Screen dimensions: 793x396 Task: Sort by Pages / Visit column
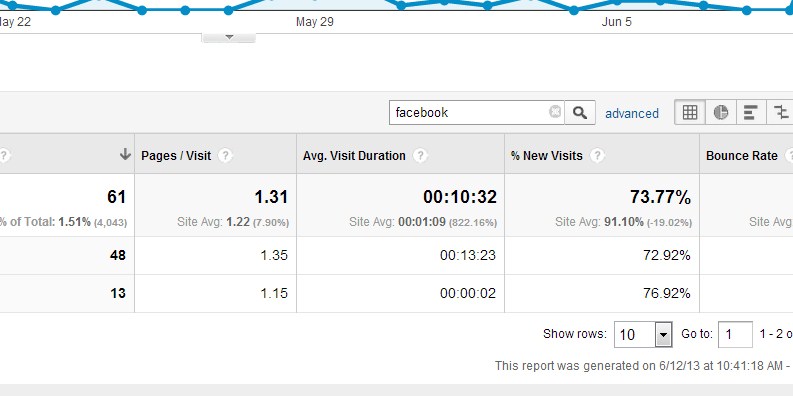176,156
